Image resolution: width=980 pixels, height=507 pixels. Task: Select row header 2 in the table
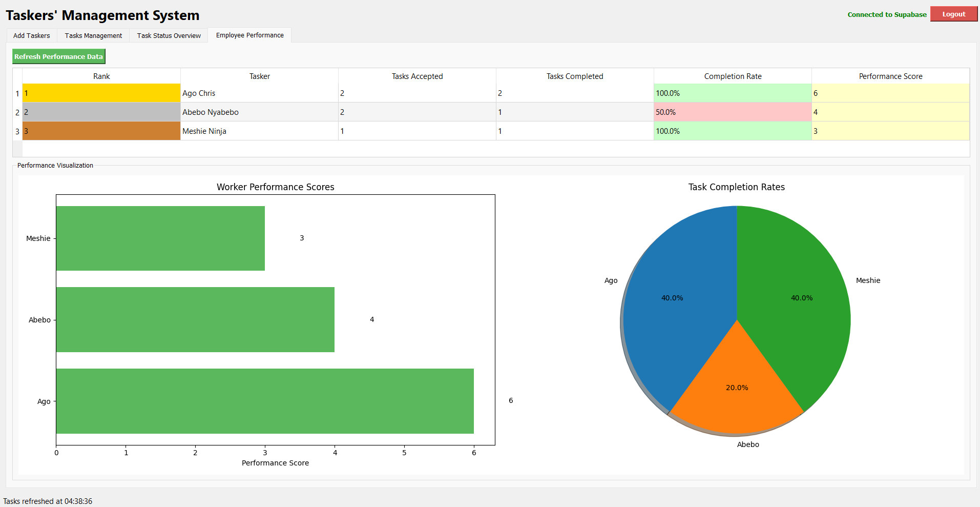(x=17, y=112)
